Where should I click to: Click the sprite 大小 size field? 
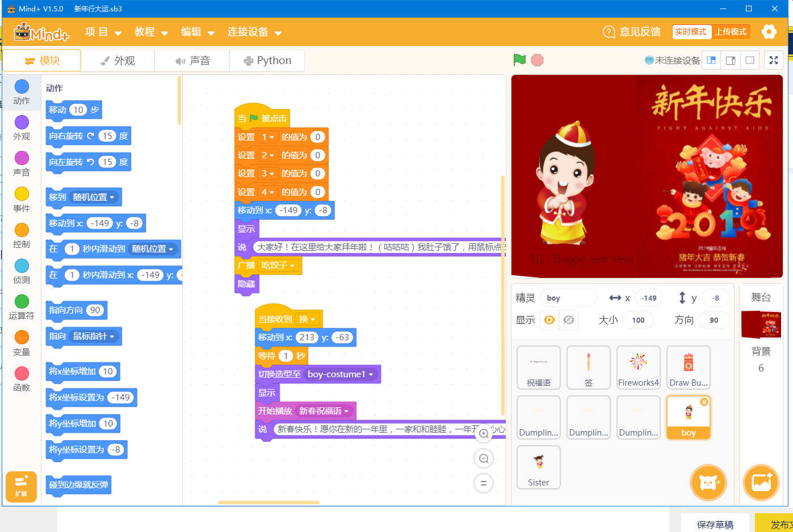point(638,320)
